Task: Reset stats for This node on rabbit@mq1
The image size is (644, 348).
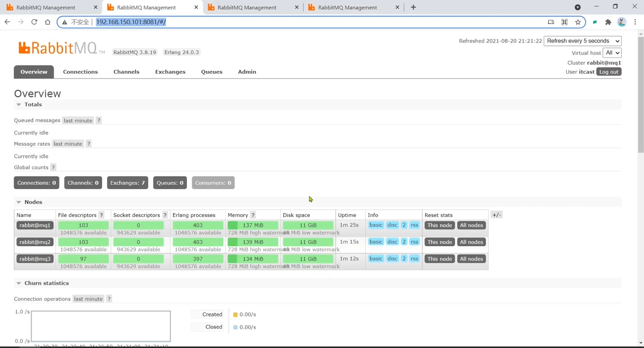Action: point(439,225)
